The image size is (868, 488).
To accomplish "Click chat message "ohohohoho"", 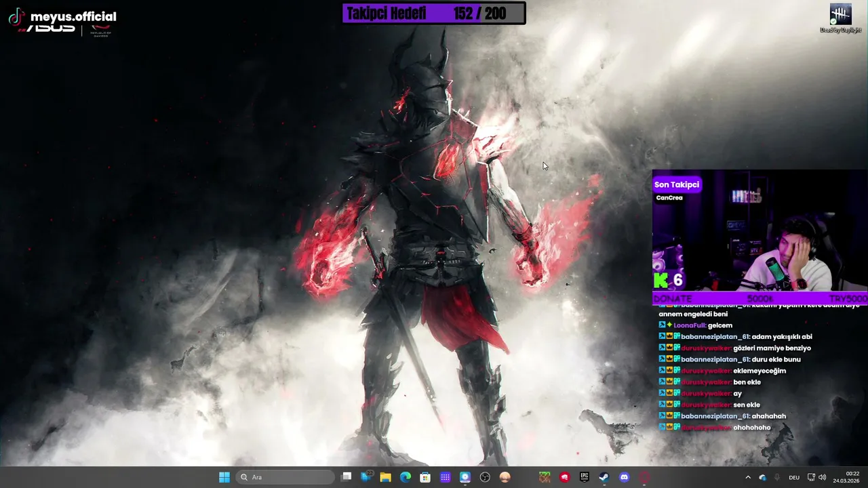I will point(752,428).
